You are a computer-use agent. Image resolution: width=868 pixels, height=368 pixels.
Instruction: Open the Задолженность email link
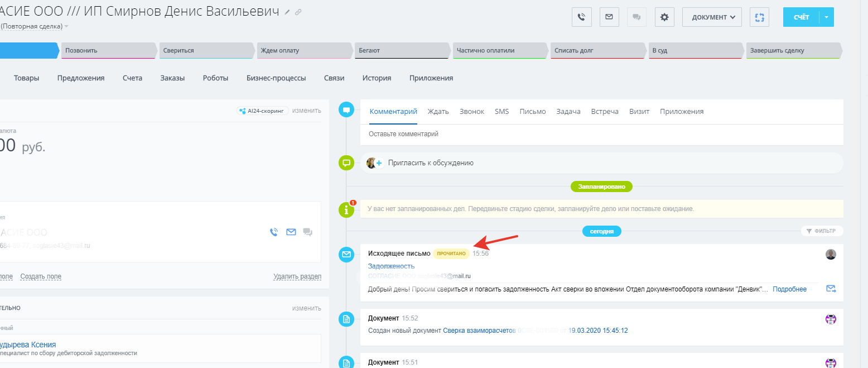click(391, 266)
